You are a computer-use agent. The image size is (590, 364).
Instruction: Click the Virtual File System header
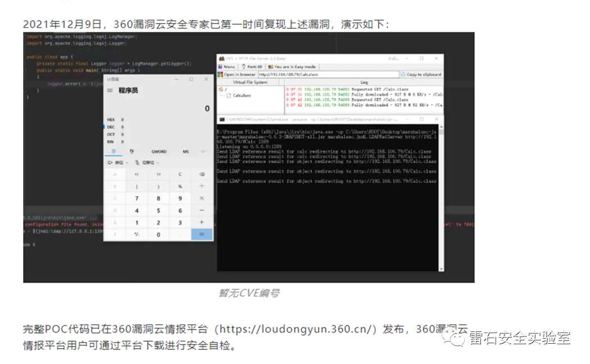[250, 82]
